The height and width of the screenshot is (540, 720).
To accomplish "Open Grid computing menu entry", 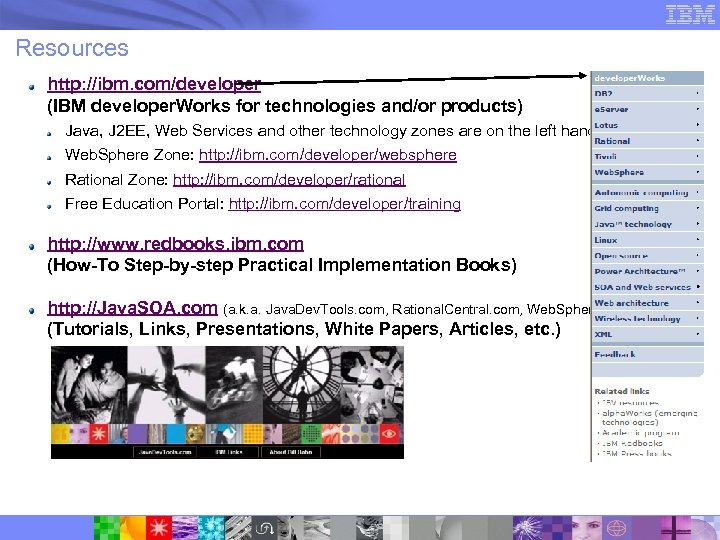I will pos(647,208).
